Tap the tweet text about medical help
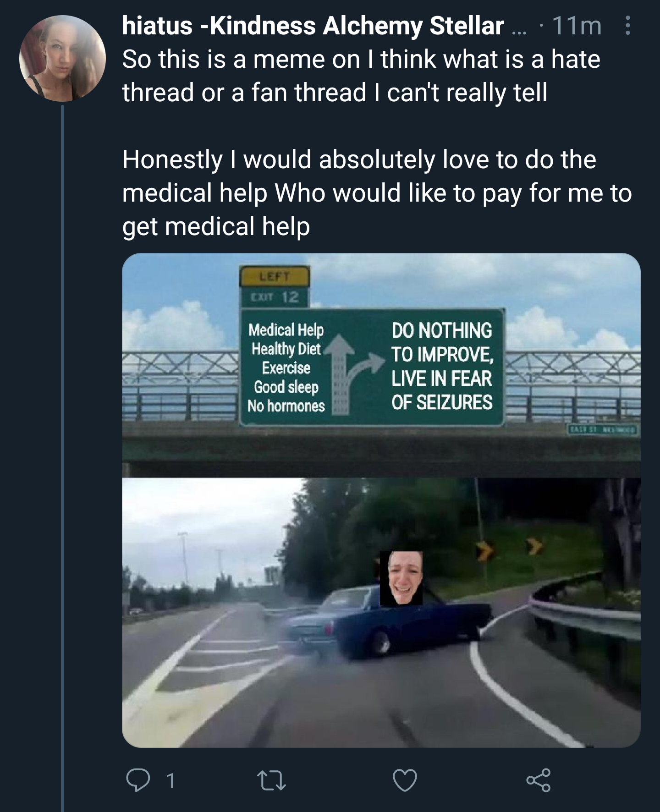 click(377, 193)
